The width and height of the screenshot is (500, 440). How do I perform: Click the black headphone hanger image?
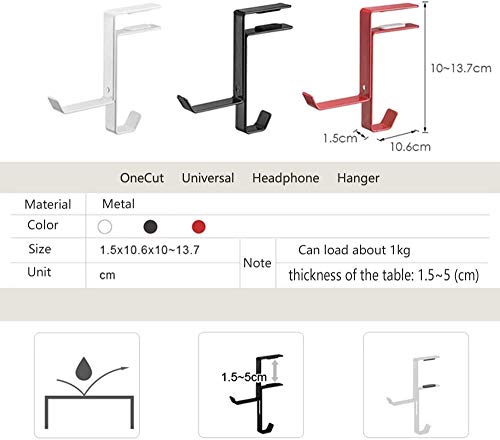(235, 68)
